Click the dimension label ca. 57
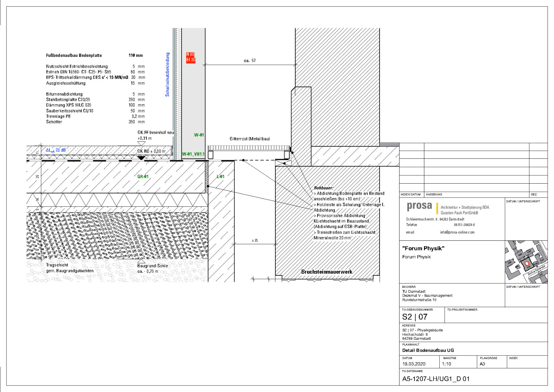The width and height of the screenshot is (554, 392). [250, 60]
